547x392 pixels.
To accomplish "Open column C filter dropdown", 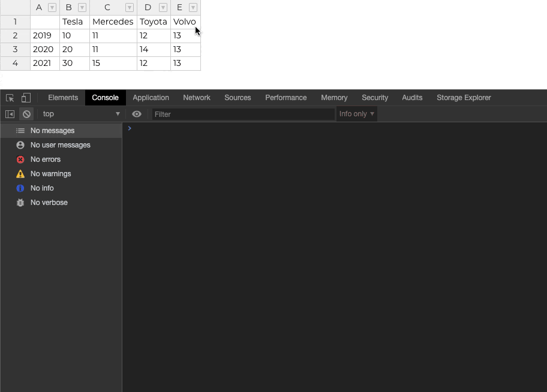I will (130, 7).
